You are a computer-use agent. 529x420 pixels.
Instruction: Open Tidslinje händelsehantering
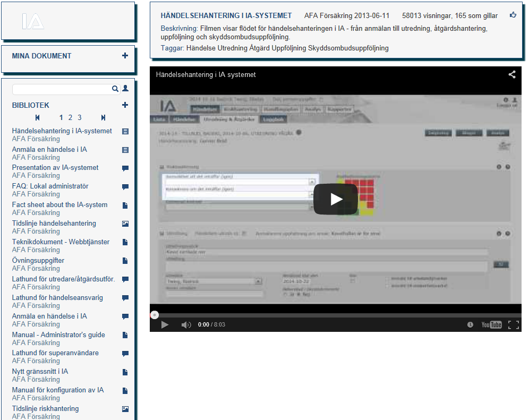54,224
